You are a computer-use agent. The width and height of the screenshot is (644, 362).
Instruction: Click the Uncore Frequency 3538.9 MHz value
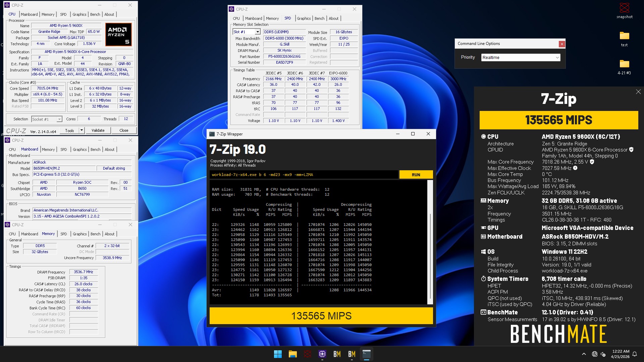[x=112, y=258]
